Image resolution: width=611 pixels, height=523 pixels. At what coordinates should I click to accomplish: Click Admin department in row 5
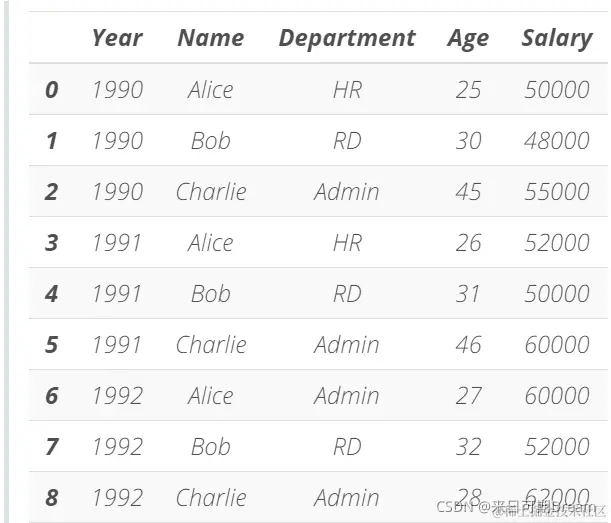tap(347, 345)
